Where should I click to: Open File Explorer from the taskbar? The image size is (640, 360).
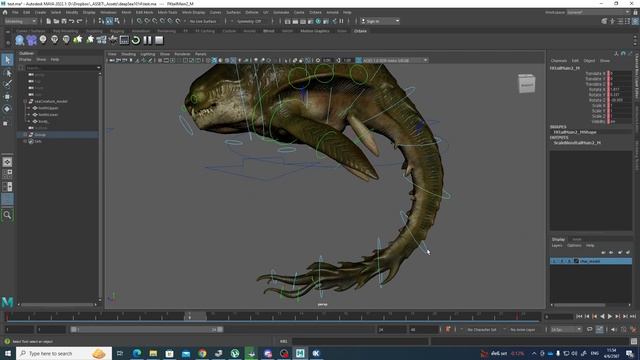coord(153,353)
